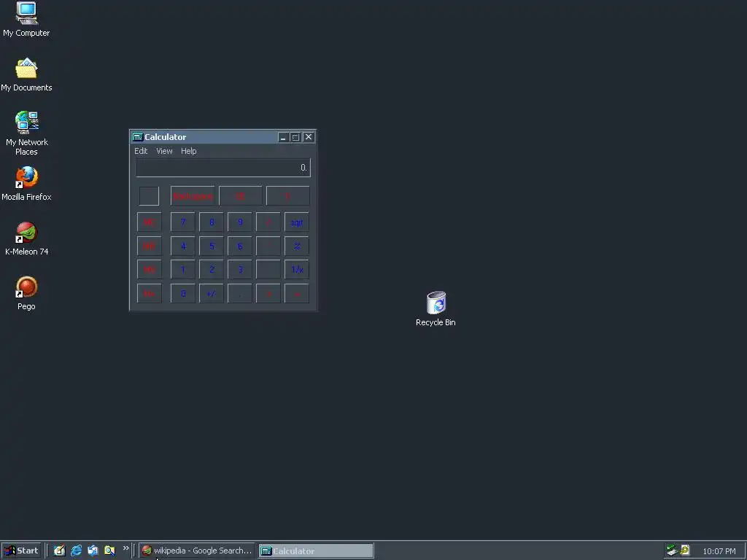The image size is (747, 560).
Task: Open the Calculator Help menu
Action: click(189, 151)
